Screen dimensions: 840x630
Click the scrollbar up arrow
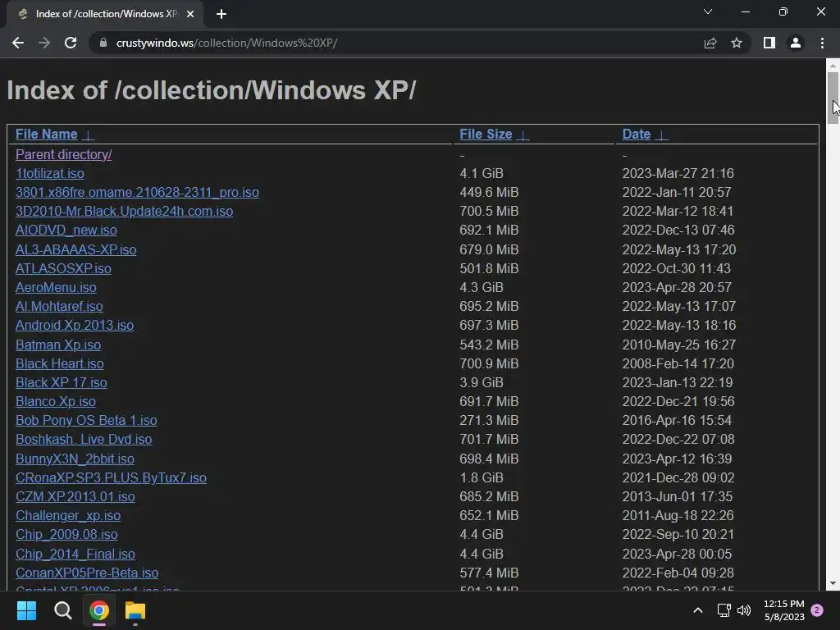[x=833, y=66]
